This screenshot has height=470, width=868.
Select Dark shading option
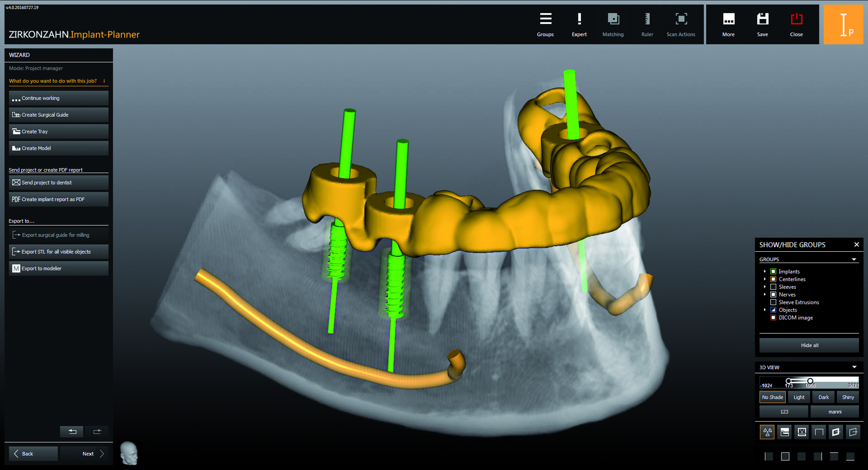pyautogui.click(x=824, y=397)
